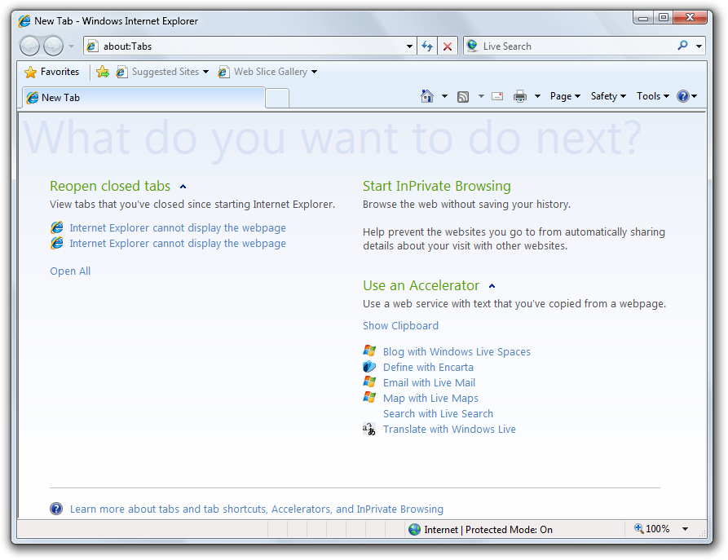Click the first closed tab IE icon
The height and width of the screenshot is (560, 728).
point(57,227)
